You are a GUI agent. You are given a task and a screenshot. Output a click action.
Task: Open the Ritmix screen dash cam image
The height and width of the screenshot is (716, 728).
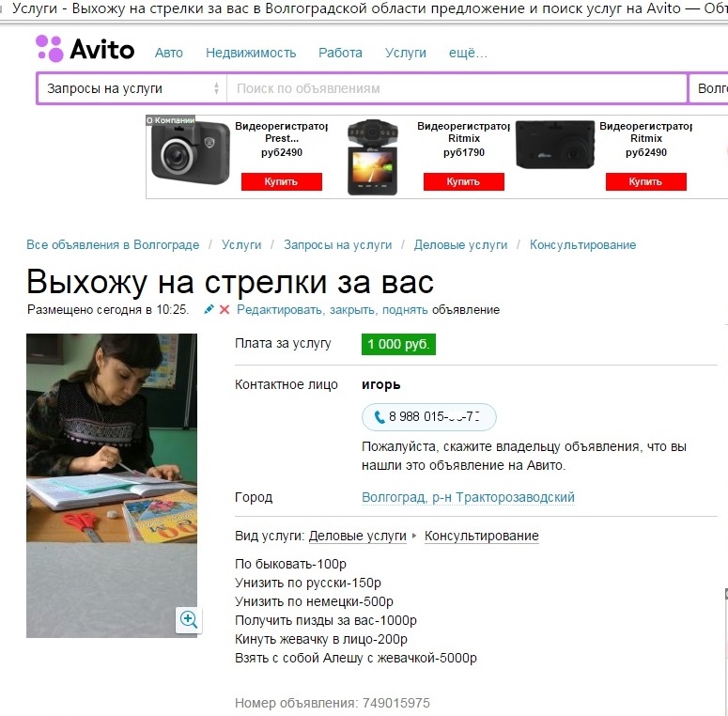click(372, 157)
